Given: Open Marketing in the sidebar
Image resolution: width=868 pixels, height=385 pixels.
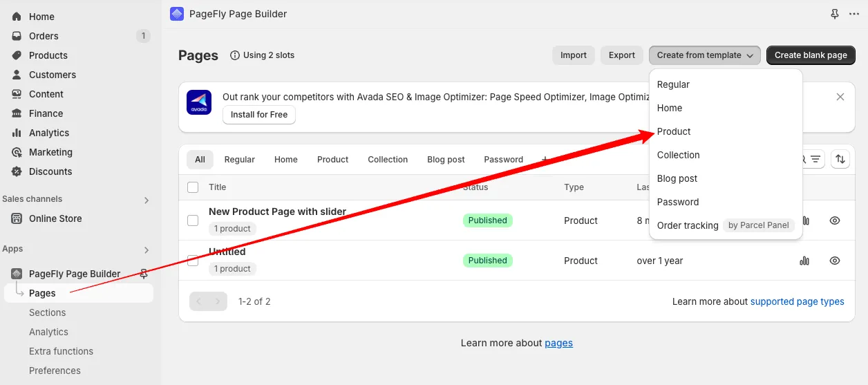Looking at the screenshot, I should point(50,152).
